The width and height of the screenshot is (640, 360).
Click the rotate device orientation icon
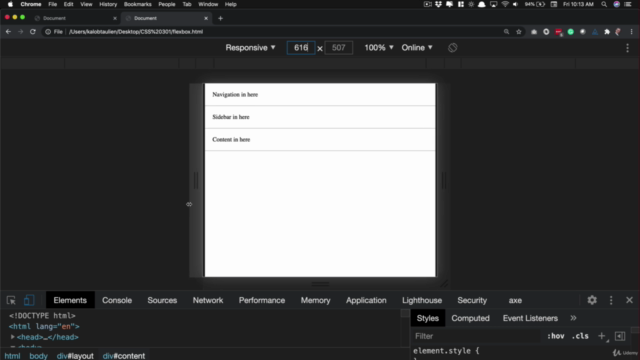[452, 48]
